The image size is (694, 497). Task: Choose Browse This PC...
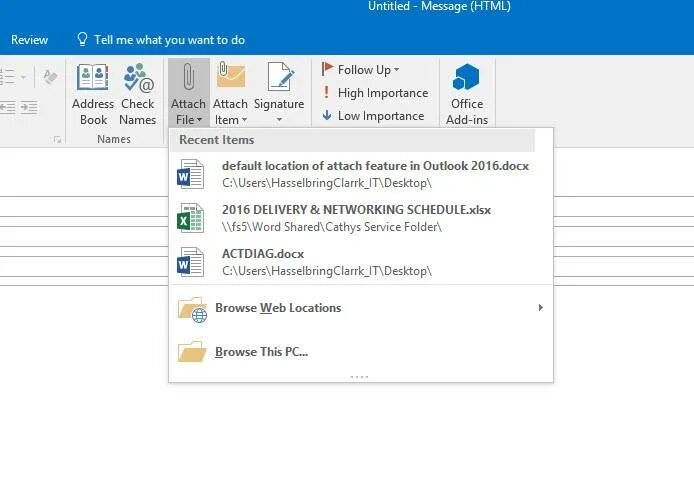pyautogui.click(x=361, y=352)
